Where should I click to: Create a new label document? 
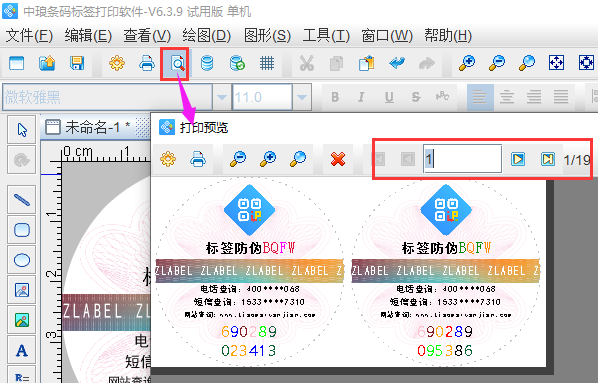click(16, 63)
